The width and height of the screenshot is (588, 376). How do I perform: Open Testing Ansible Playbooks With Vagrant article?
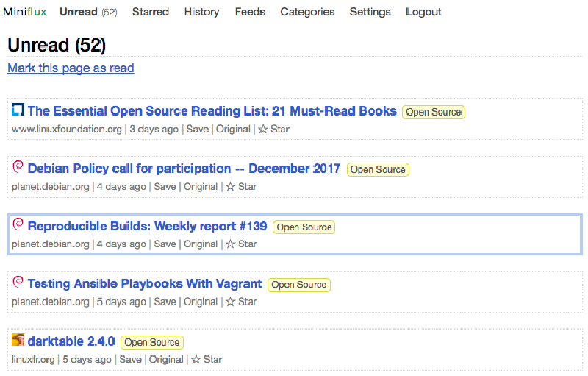pos(145,284)
